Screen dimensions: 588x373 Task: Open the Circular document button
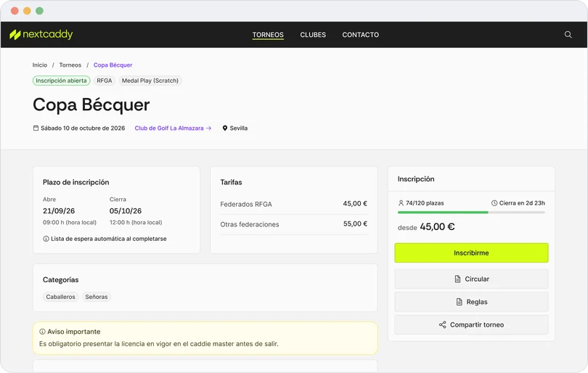pos(471,279)
